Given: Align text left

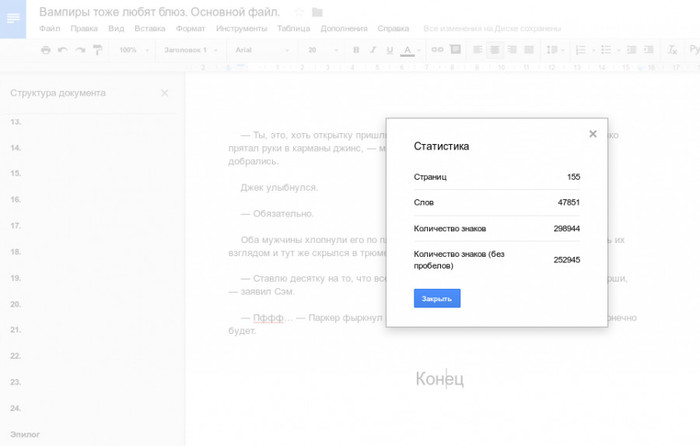Looking at the screenshot, I should pos(478,50).
